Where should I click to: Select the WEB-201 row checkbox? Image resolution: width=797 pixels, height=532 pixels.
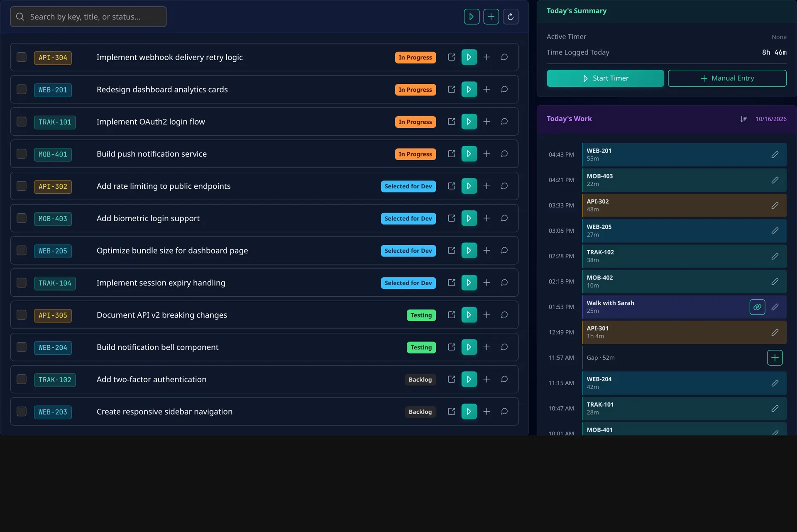[22, 89]
